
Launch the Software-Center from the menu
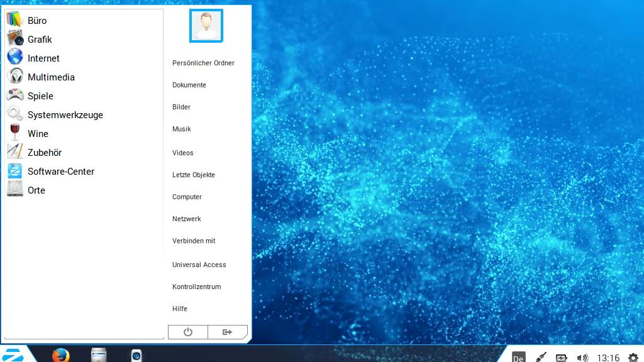[60, 171]
